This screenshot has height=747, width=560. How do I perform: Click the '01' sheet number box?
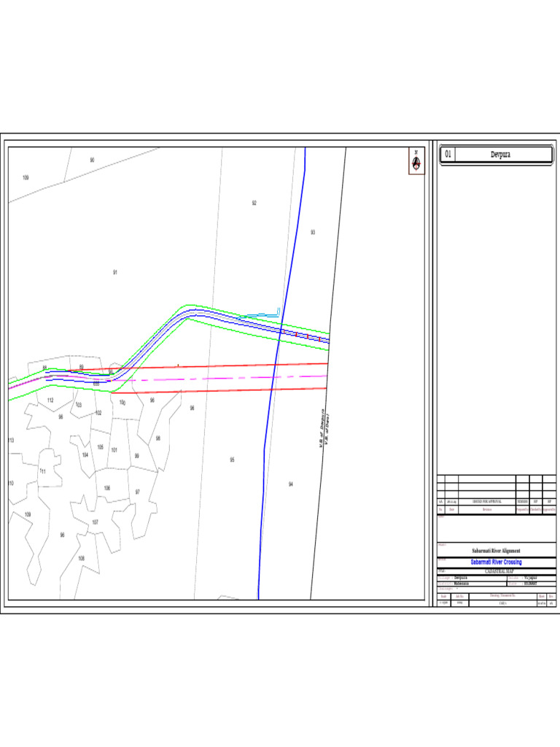click(x=448, y=154)
